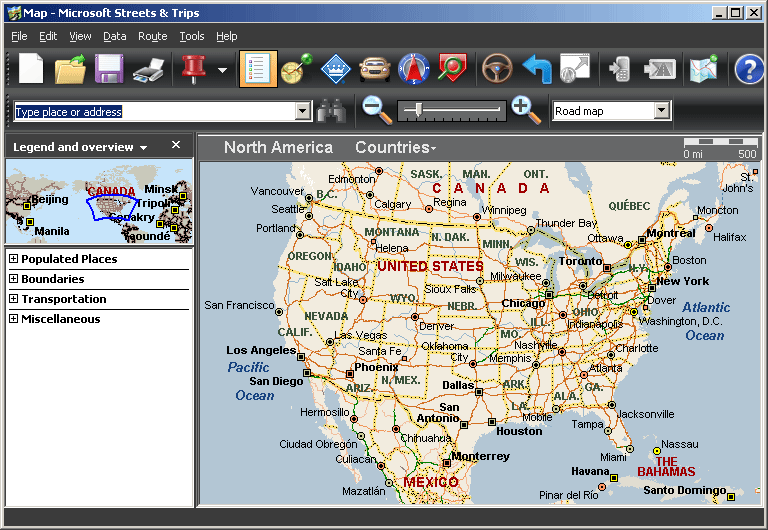Expand the Miscellaneous legend section
This screenshot has height=530, width=768.
[x=13, y=319]
